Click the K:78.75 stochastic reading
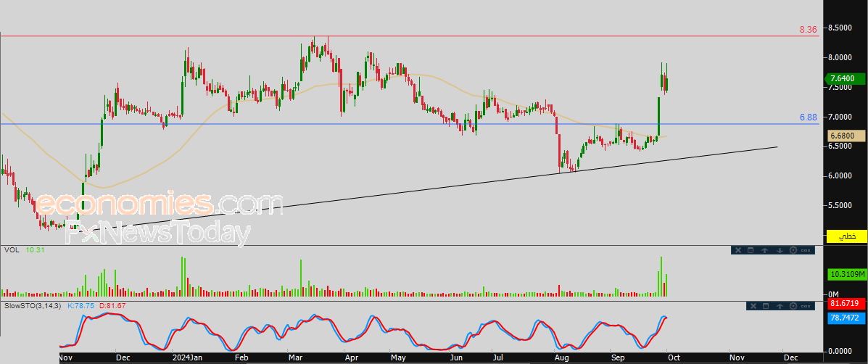868x364 pixels. click(x=80, y=305)
